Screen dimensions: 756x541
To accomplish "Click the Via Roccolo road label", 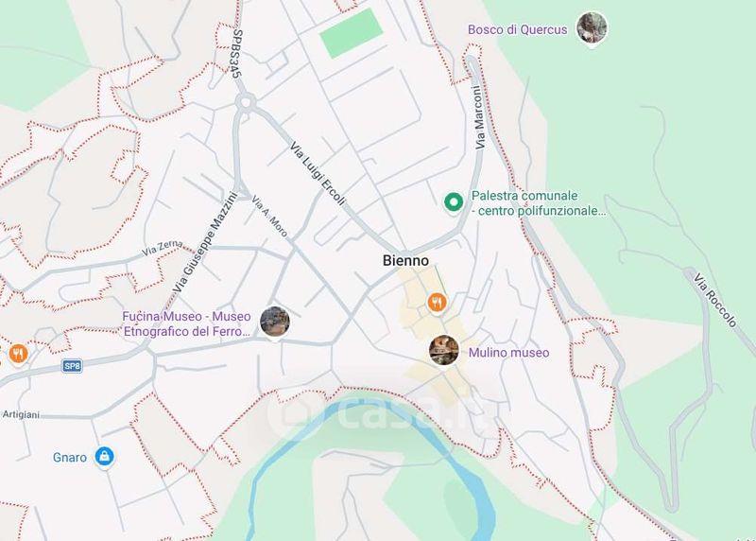I will [715, 300].
